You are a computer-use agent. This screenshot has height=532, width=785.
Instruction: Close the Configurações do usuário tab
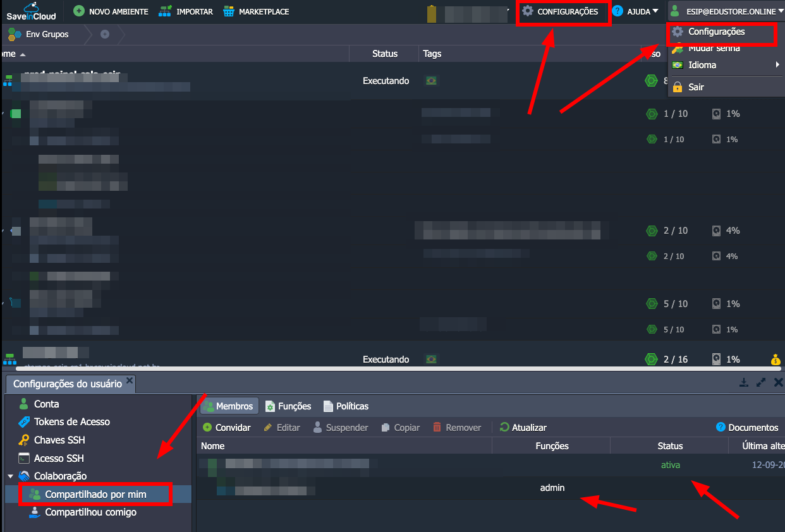[130, 380]
